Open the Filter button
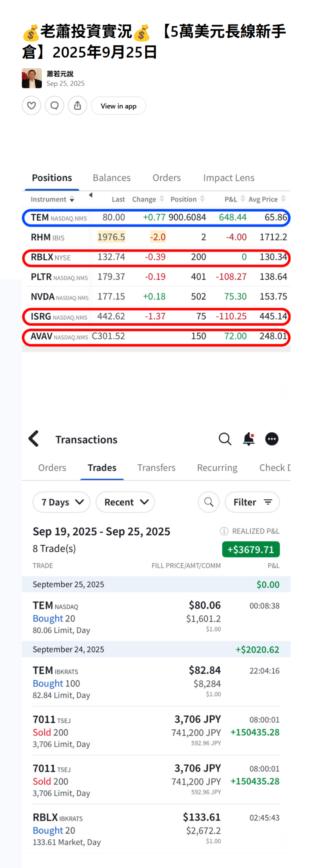 pos(252,502)
